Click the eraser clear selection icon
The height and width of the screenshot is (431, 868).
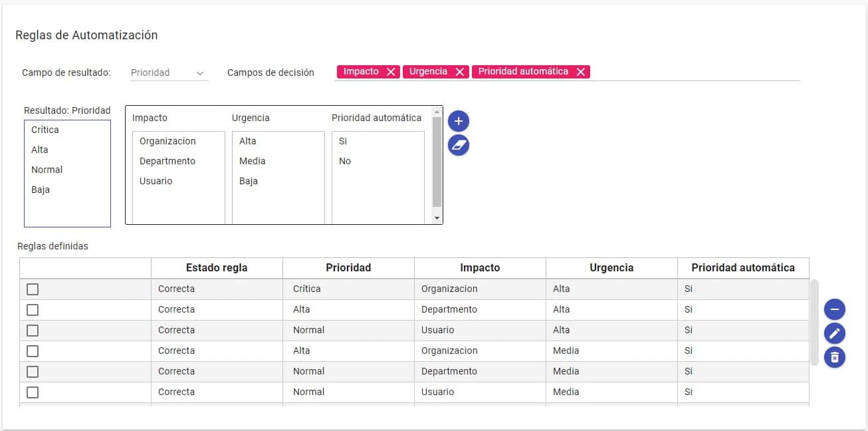pyautogui.click(x=459, y=144)
